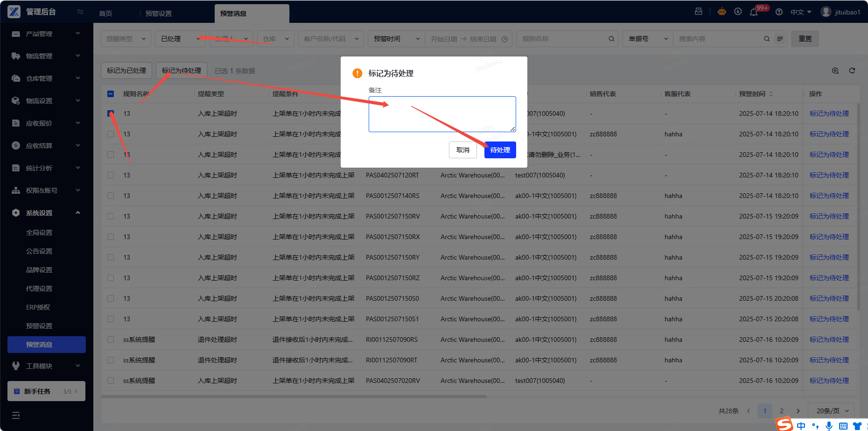Screen dimensions: 868x431
Task: Switch to the 首页 tab
Action: (105, 14)
